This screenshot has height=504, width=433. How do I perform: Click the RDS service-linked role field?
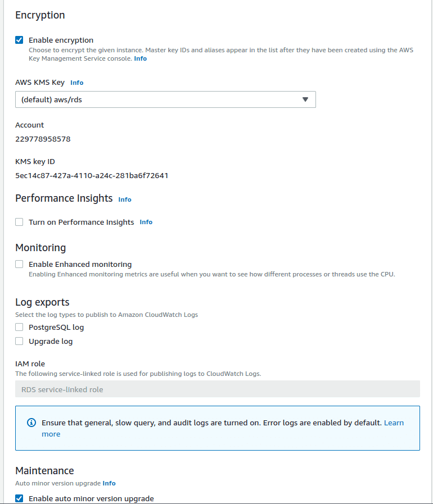coord(217,389)
